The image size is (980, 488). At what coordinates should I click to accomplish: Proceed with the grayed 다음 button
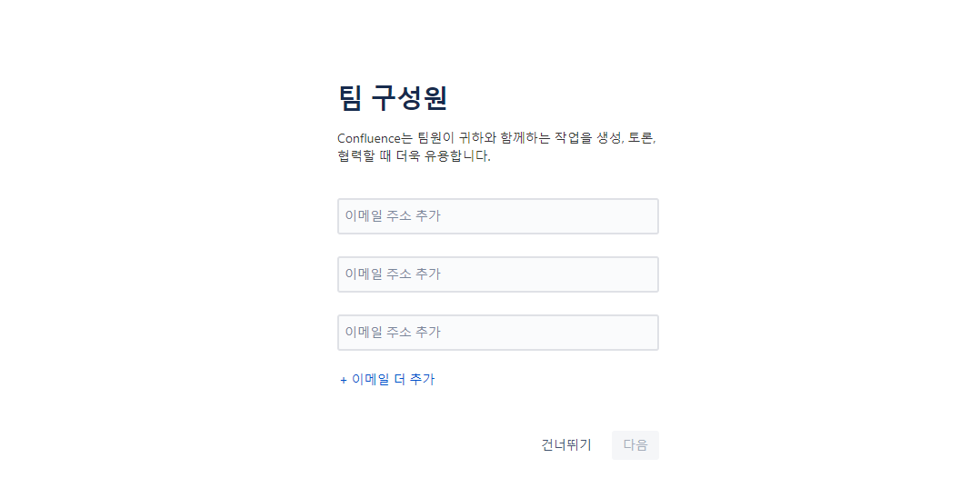[x=635, y=445]
